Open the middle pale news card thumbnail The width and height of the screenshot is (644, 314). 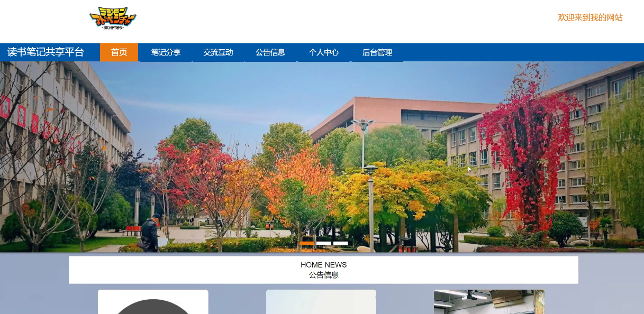pos(321,302)
